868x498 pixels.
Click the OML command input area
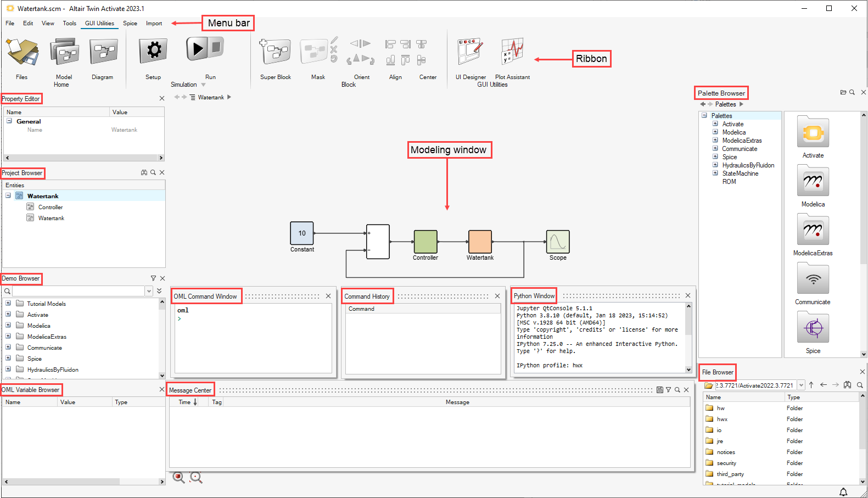(253, 340)
